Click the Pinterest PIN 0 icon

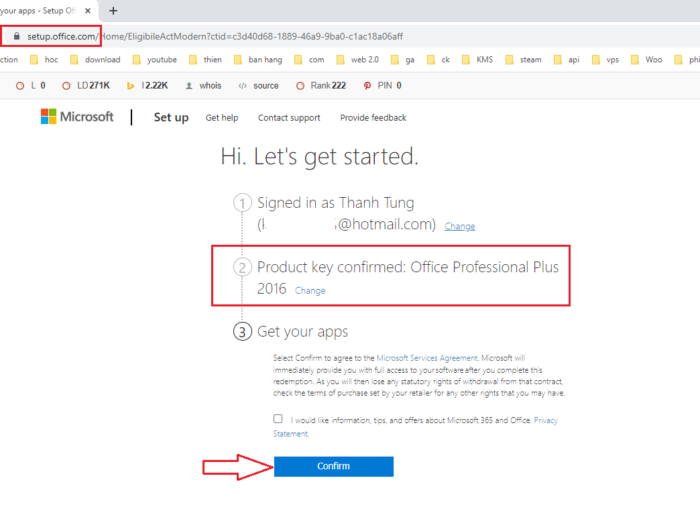367,86
